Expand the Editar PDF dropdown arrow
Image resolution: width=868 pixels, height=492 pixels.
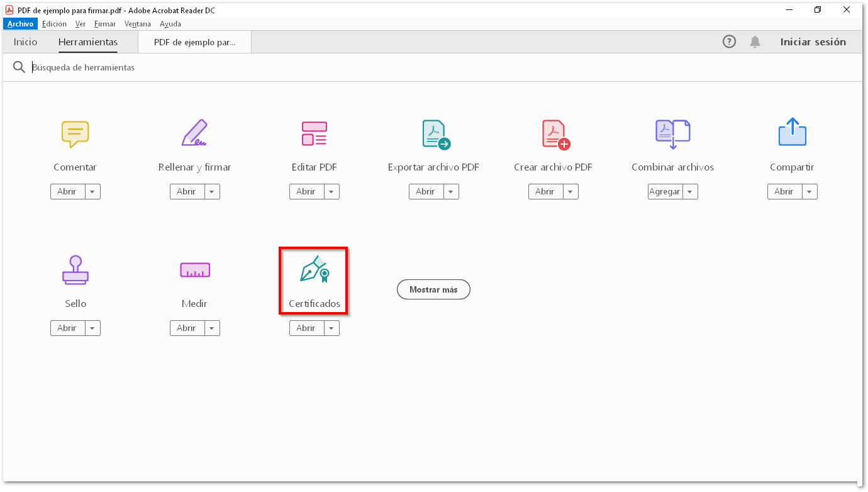331,192
